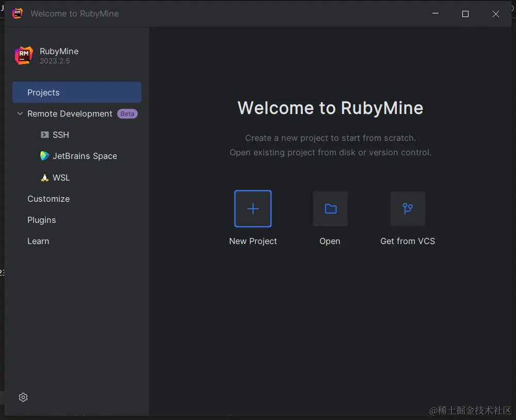The image size is (516, 420).
Task: Minimize the Welcome to RubyMine window
Action: pos(435,13)
